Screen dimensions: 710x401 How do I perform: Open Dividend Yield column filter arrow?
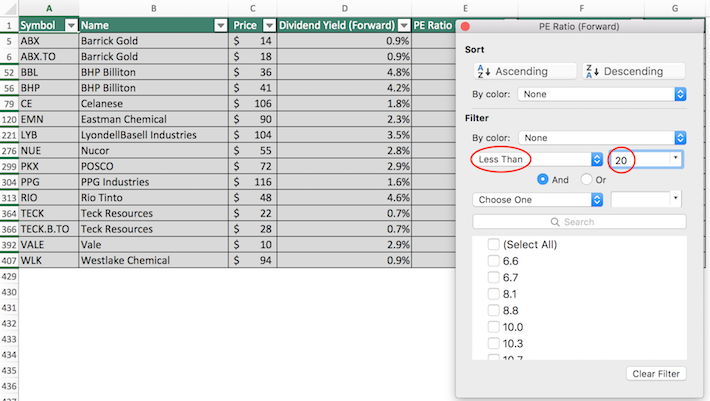[403, 25]
